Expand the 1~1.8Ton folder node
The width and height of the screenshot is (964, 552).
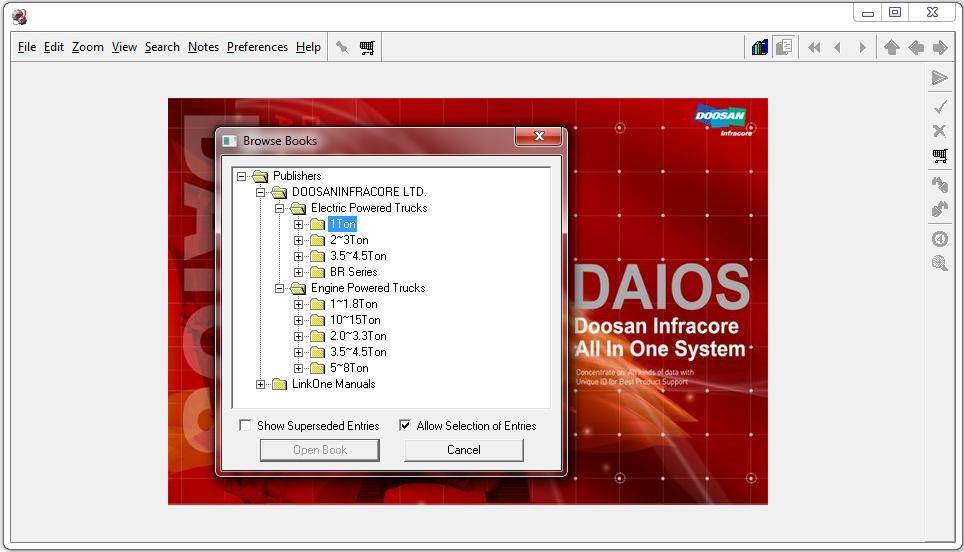(x=299, y=304)
